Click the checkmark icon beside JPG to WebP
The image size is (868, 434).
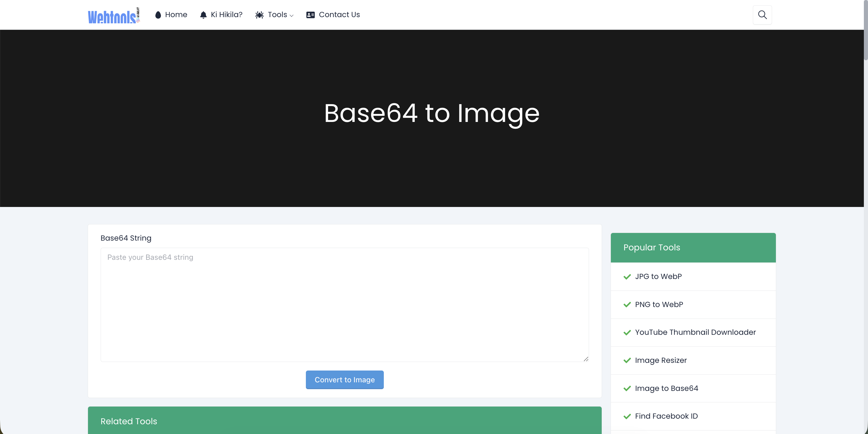(x=627, y=277)
